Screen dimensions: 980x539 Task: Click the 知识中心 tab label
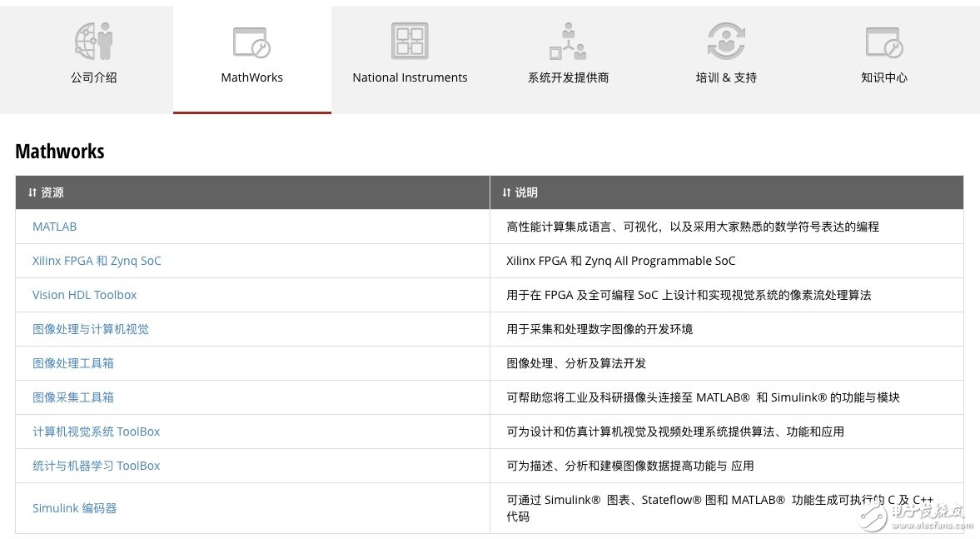click(x=884, y=77)
